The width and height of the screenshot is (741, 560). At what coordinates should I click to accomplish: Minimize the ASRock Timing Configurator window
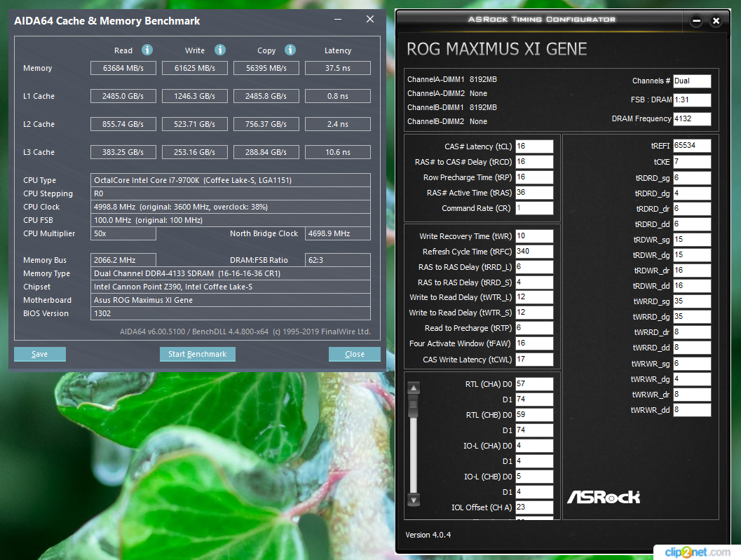point(697,21)
